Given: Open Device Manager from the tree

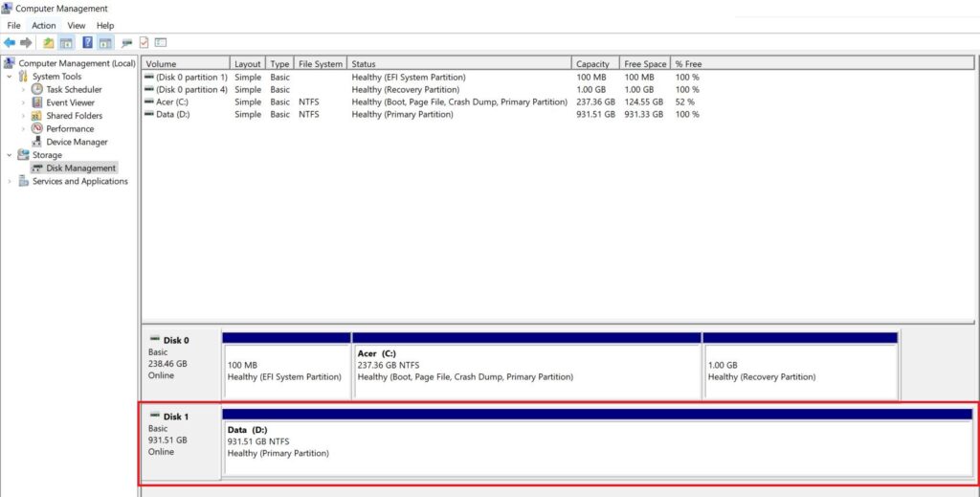Looking at the screenshot, I should coord(77,142).
